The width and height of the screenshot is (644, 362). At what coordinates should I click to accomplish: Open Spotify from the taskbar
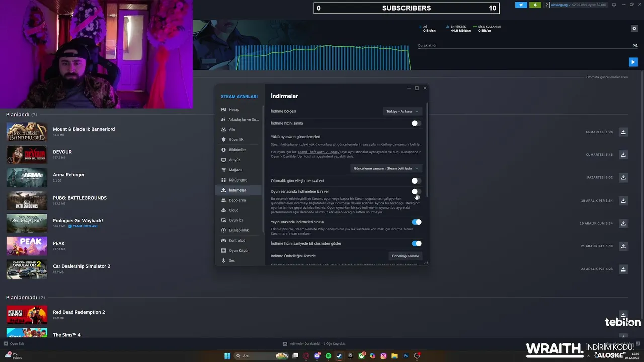(329, 356)
